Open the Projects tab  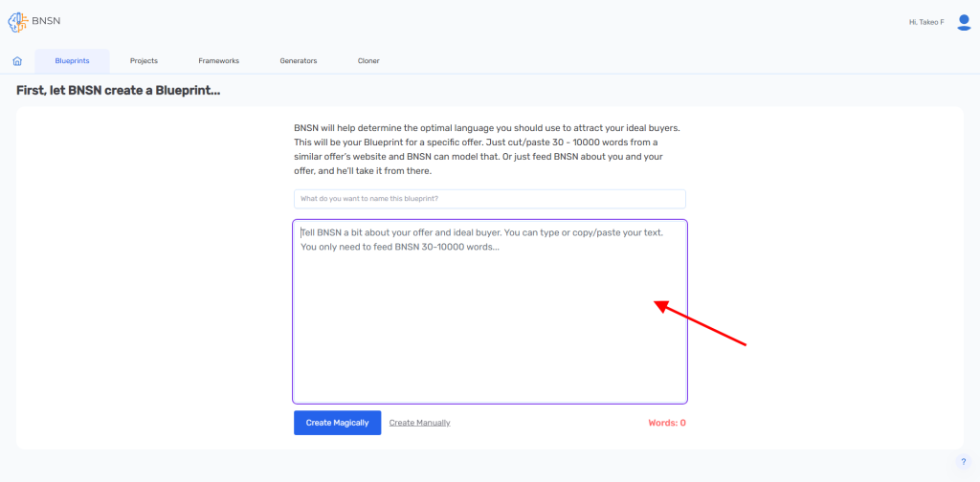[x=144, y=61]
